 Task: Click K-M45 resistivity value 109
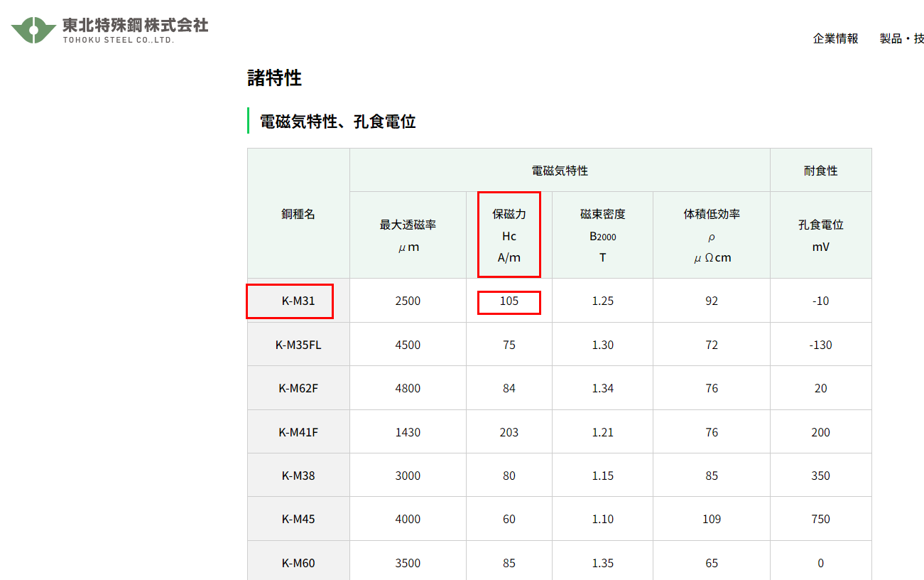coord(712,519)
